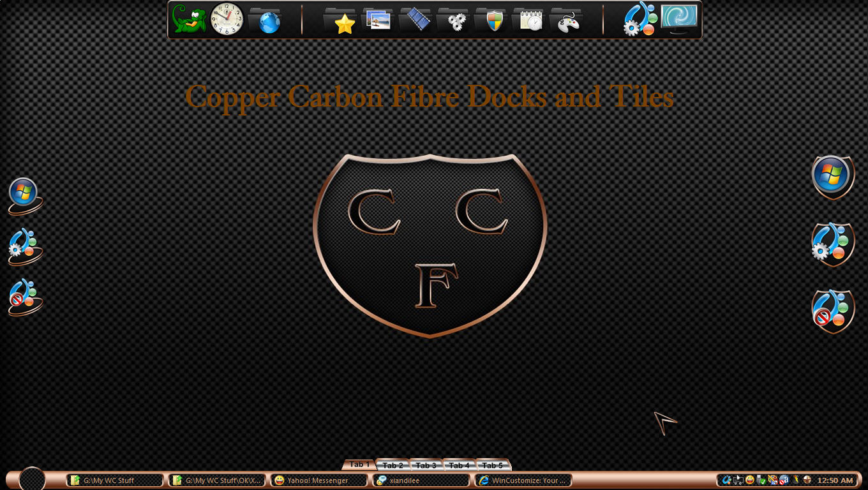Switch to the WinCustomize browser taskbar button
Viewport: 868px width, 490px height.
tap(523, 480)
